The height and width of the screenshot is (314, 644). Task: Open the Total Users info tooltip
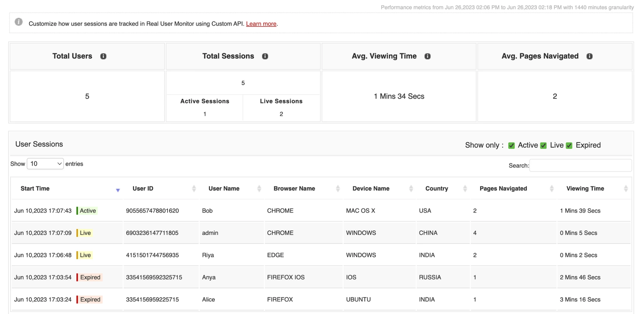[104, 56]
